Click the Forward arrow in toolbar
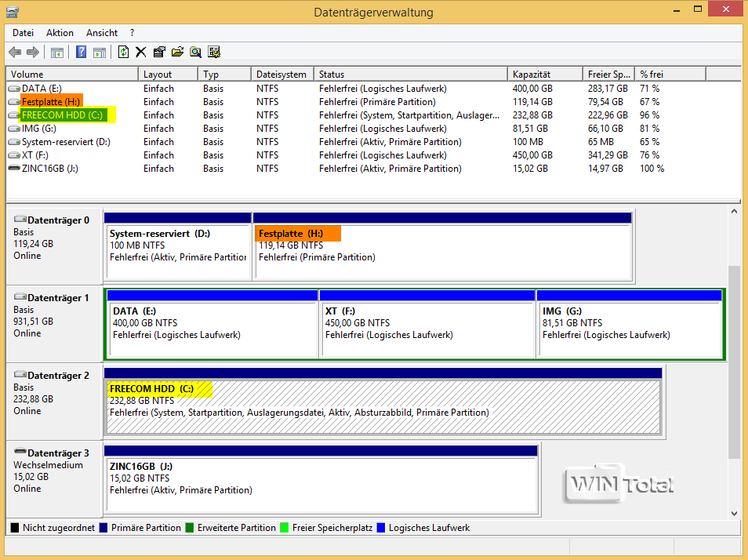Viewport: 748px width, 560px height. (x=33, y=53)
